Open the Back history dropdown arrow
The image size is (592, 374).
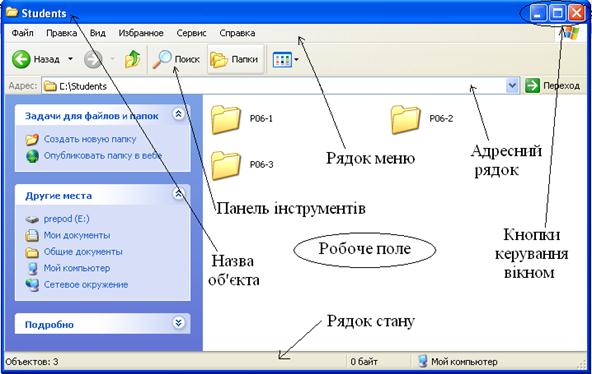(71, 59)
